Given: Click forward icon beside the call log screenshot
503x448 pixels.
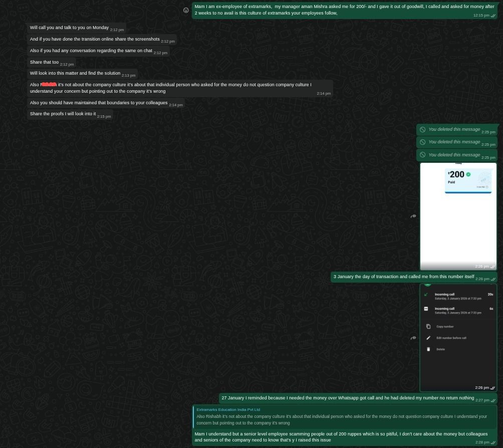Looking at the screenshot, I should coord(413,338).
